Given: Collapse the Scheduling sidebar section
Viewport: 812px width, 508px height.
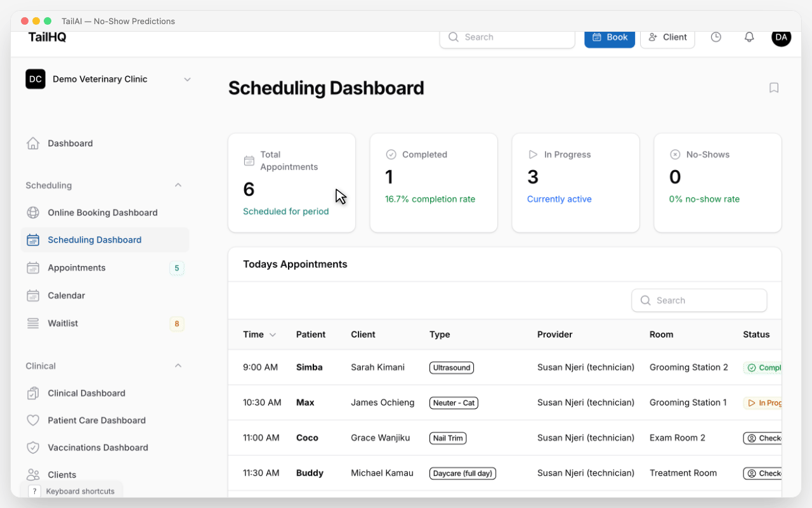Looking at the screenshot, I should 178,185.
